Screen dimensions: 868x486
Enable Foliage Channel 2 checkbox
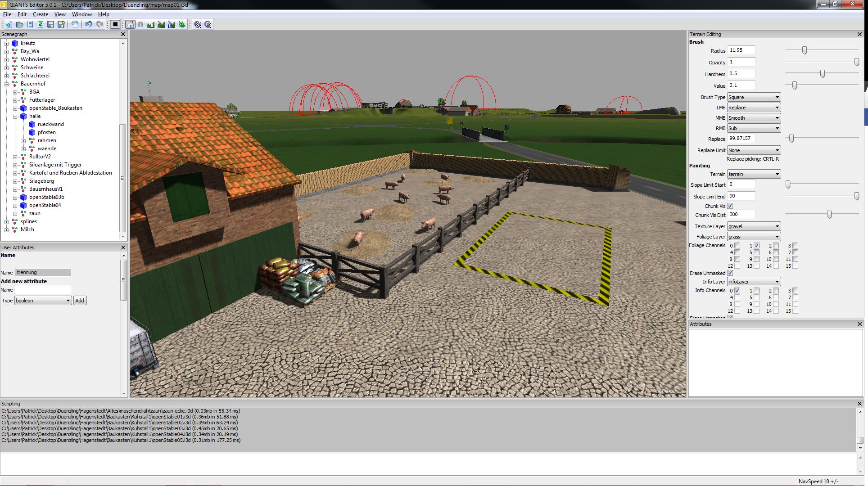[776, 246]
